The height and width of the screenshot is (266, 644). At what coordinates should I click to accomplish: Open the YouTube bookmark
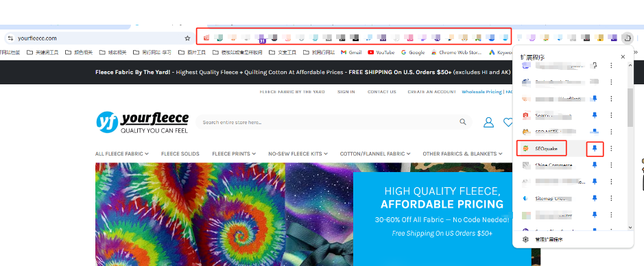pyautogui.click(x=381, y=53)
